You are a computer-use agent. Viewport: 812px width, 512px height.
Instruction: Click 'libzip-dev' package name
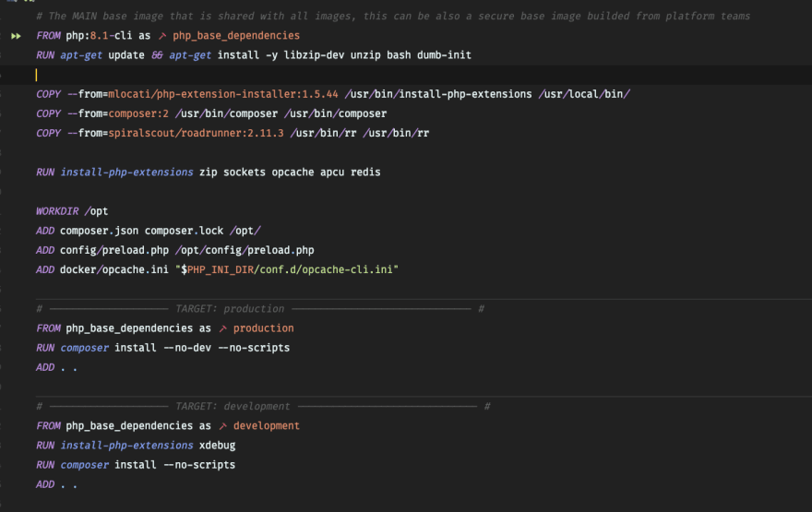click(314, 54)
